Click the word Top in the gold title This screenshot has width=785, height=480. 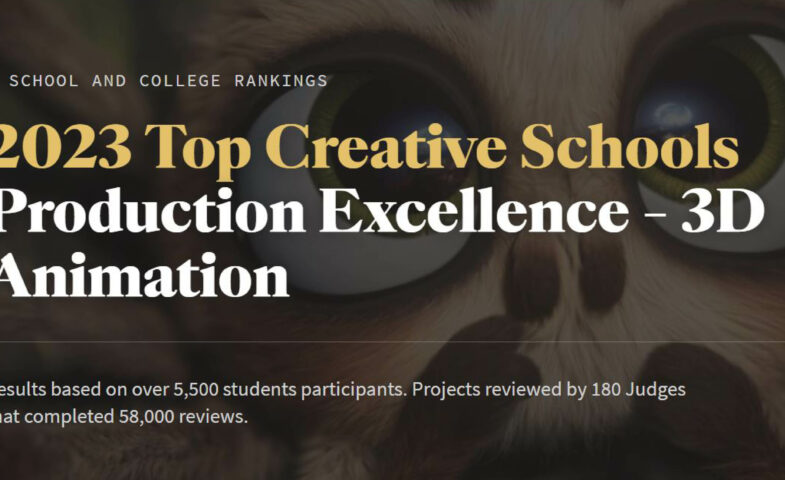198,150
